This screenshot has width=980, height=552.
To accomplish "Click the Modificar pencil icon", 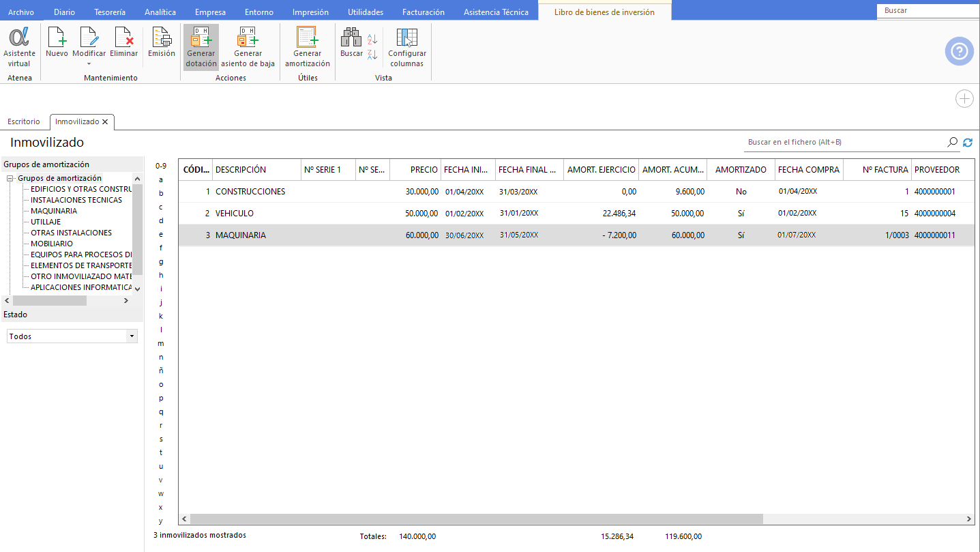I will (89, 37).
